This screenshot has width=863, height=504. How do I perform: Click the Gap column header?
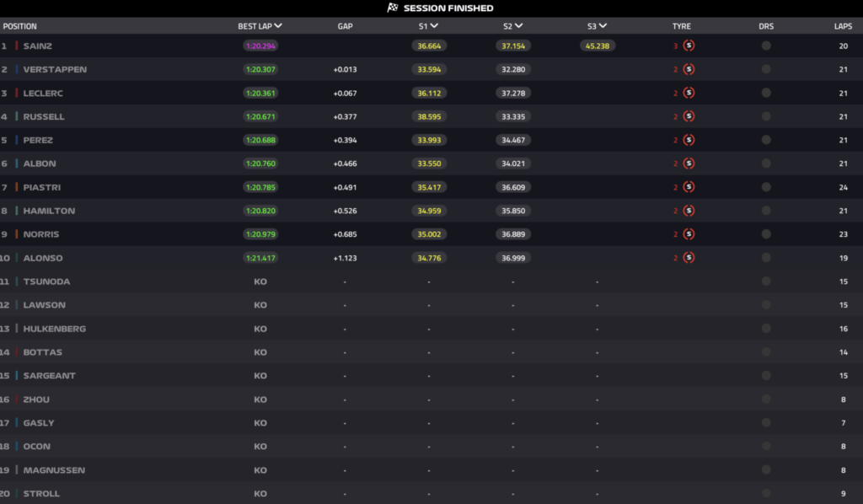pyautogui.click(x=345, y=26)
